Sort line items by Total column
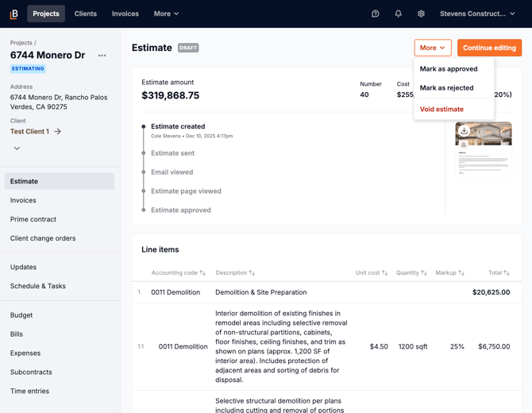Viewport: 532px width, 413px height. [x=499, y=272]
